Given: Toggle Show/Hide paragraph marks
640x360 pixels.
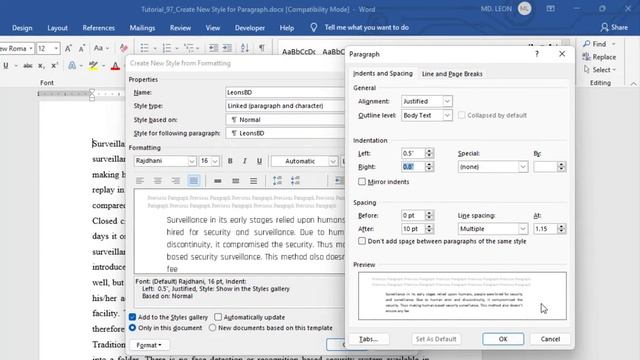Looking at the screenshot, I should point(262,48).
